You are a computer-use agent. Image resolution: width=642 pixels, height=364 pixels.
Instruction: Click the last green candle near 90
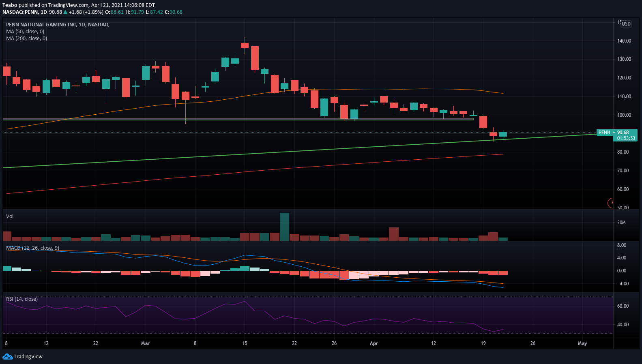point(503,134)
